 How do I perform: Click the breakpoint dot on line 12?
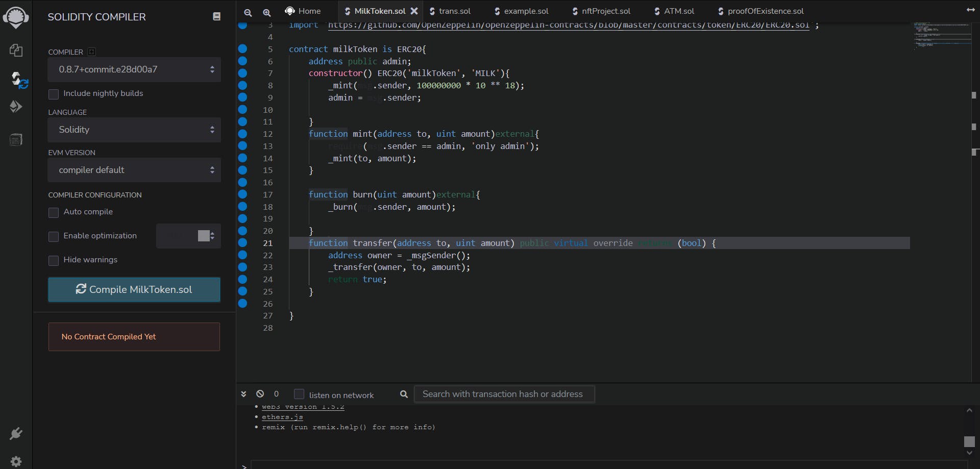(x=242, y=134)
